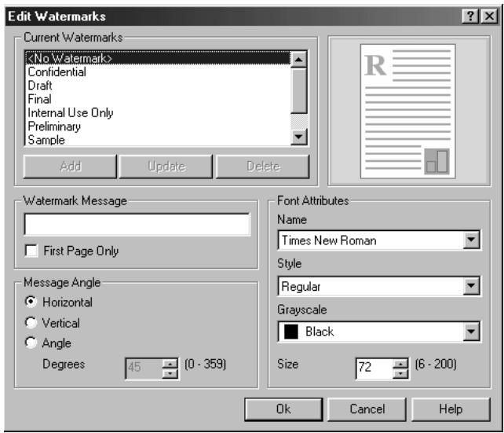The width and height of the screenshot is (504, 433).
Task: Enable the First Page Only checkbox
Action: [x=31, y=250]
